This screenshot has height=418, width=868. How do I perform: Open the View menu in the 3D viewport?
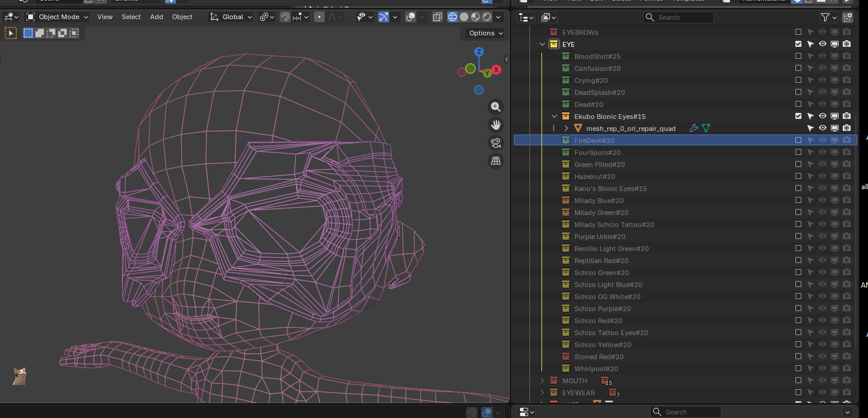point(105,17)
